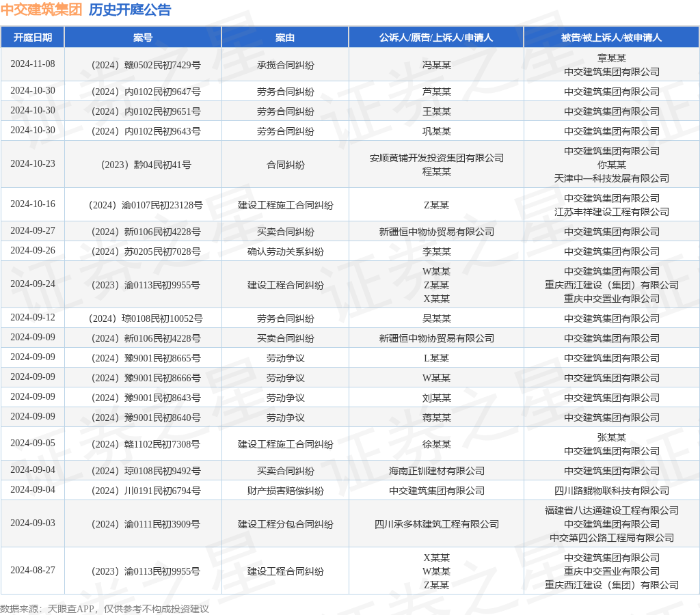
Task: Click case number (2024)渝0107民初23128号
Action: pyautogui.click(x=146, y=205)
